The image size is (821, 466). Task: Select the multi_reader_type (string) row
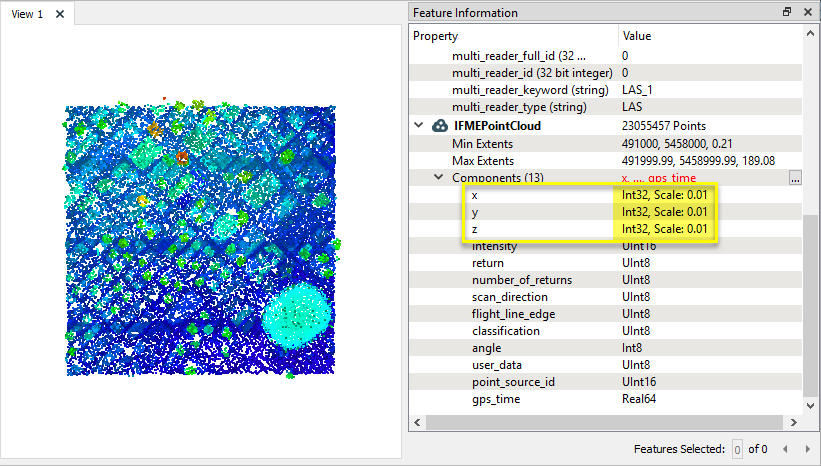[x=605, y=107]
